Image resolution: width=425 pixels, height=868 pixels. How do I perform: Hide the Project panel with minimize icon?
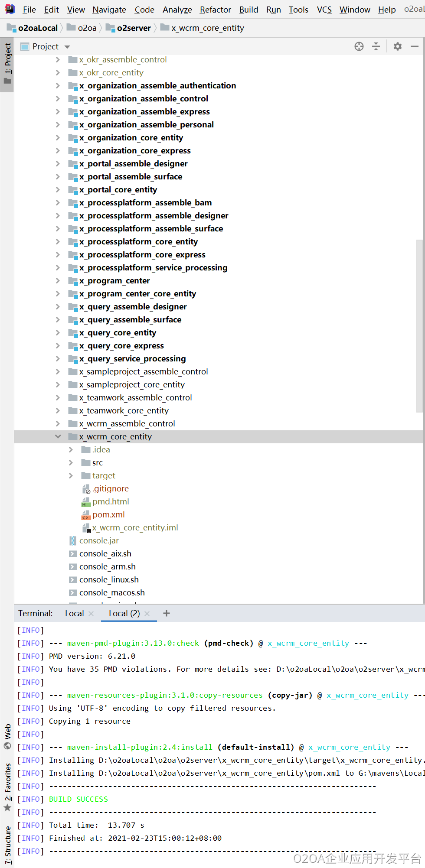tap(415, 46)
